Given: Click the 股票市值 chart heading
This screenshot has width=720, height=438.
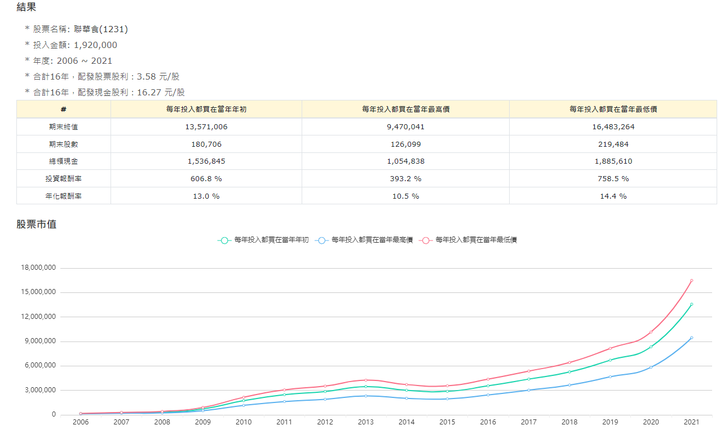Looking at the screenshot, I should (x=36, y=224).
